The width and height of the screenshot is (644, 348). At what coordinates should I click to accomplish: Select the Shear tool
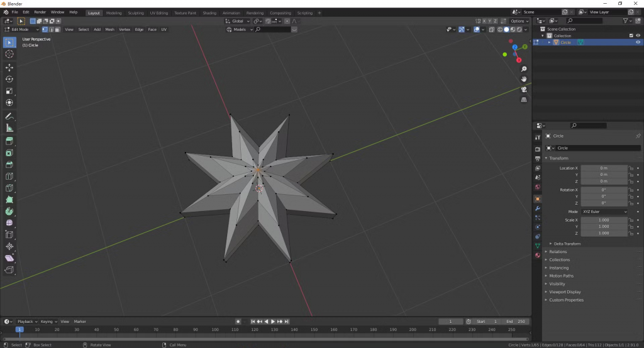pyautogui.click(x=9, y=258)
